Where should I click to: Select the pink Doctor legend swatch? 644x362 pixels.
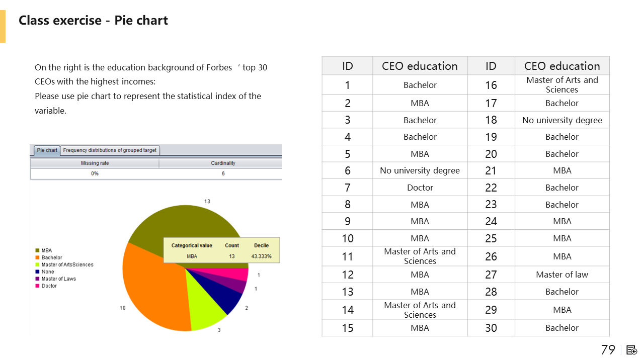point(37,286)
